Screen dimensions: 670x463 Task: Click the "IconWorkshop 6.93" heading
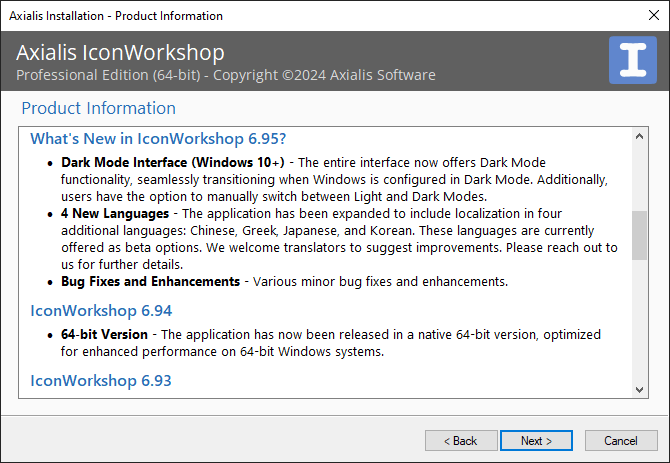101,381
